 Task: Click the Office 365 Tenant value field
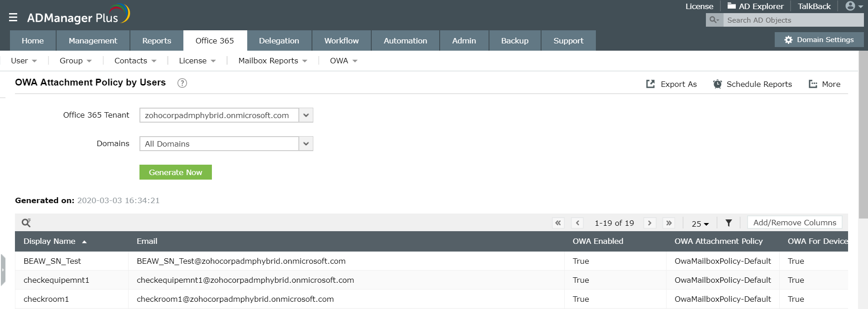[x=219, y=115]
